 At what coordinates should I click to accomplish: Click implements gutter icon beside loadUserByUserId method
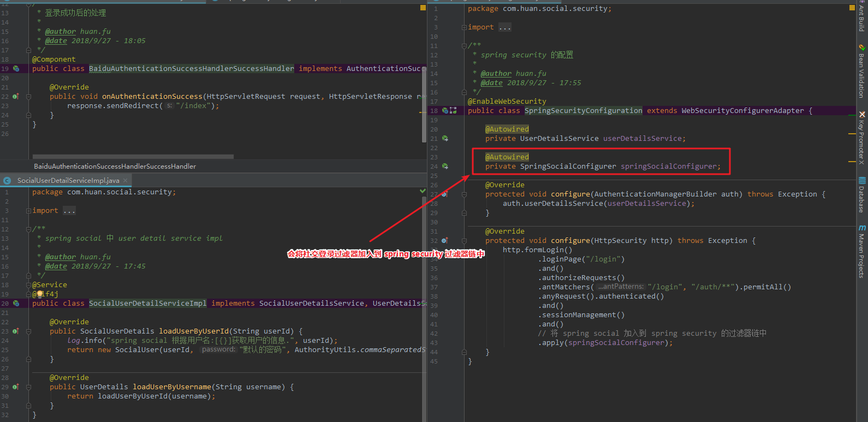pyautogui.click(x=16, y=331)
